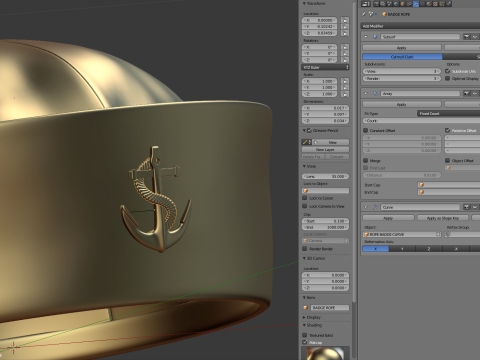The height and width of the screenshot is (360, 480).
Task: Enable the Grease Pencil checkbox
Action: click(309, 130)
